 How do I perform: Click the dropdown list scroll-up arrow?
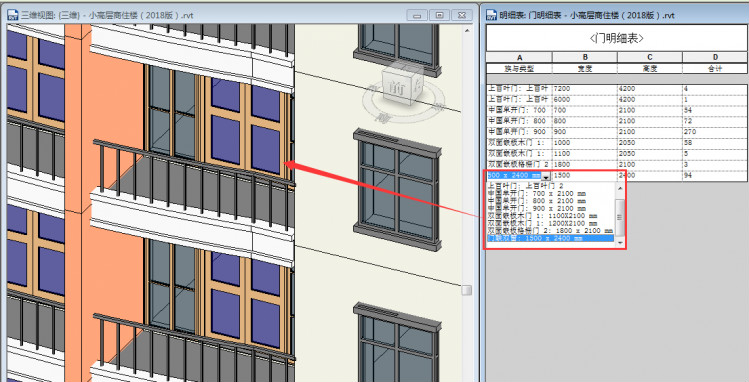click(620, 189)
